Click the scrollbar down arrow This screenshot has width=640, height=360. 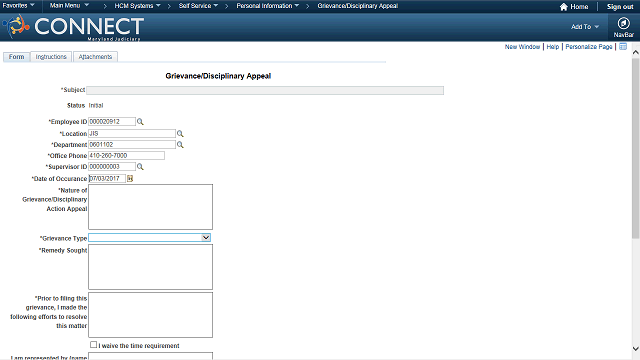tap(636, 349)
